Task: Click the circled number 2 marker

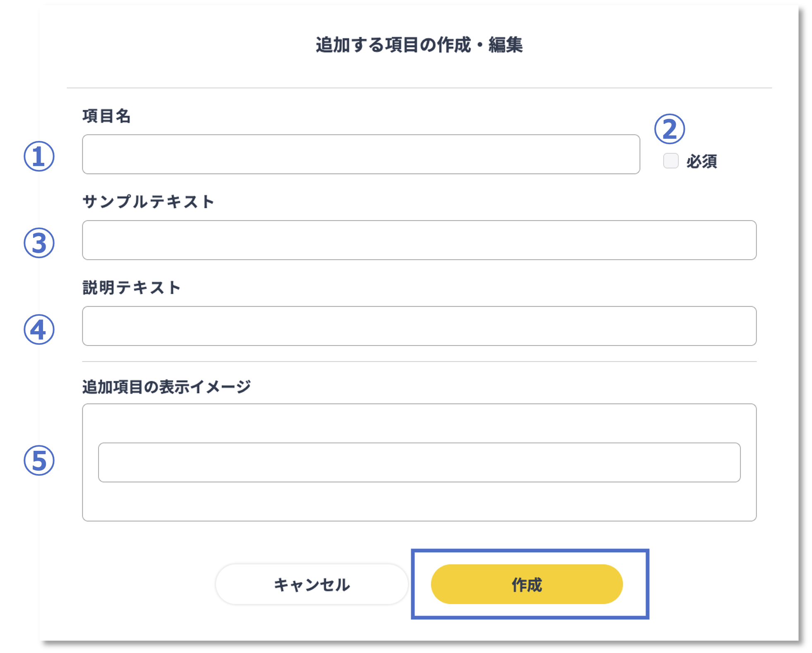Action: (670, 129)
